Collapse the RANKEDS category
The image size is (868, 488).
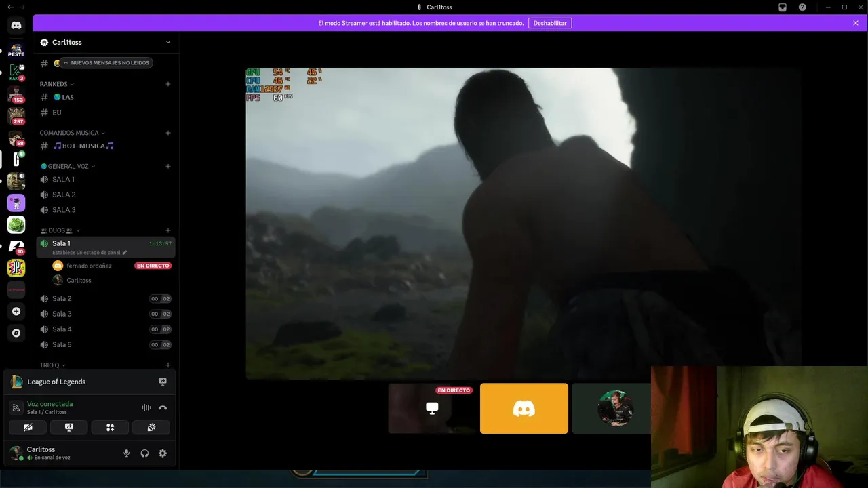tap(57, 84)
